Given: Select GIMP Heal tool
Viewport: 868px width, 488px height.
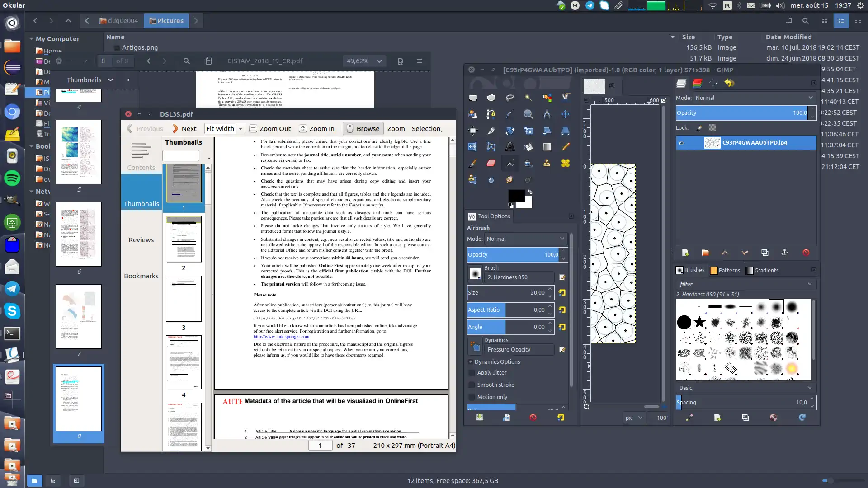Looking at the screenshot, I should click(x=566, y=163).
